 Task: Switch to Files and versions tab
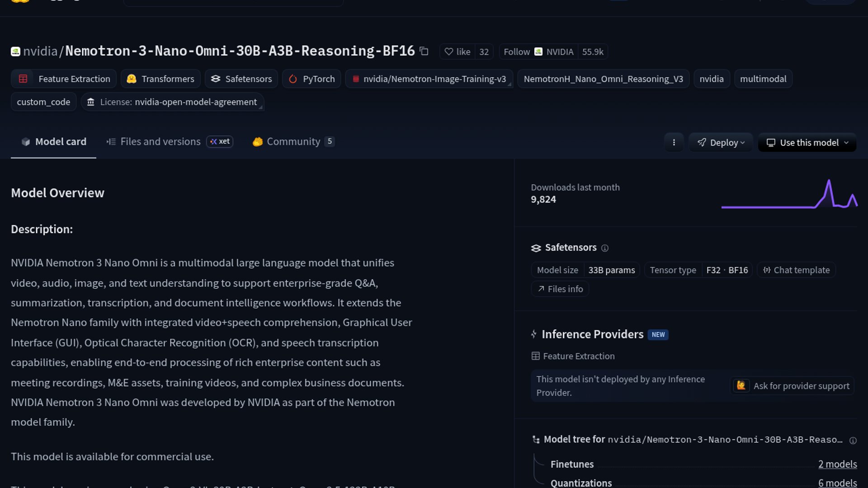160,141
